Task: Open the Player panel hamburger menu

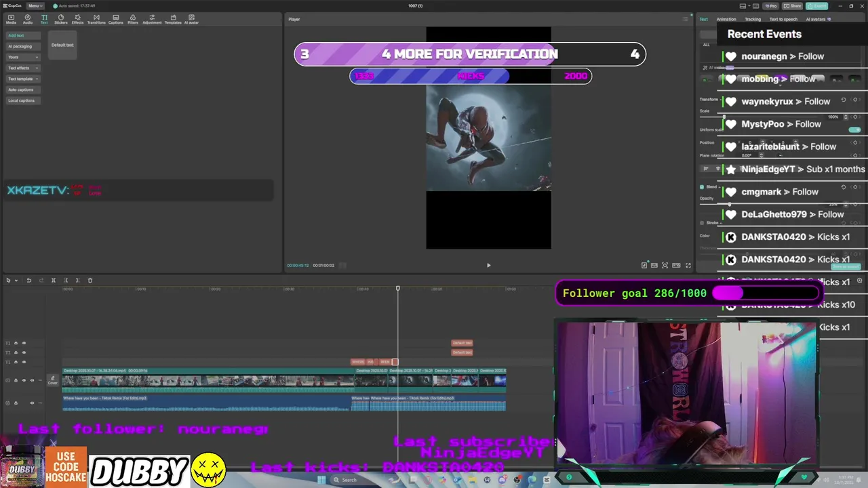Action: tap(686, 19)
